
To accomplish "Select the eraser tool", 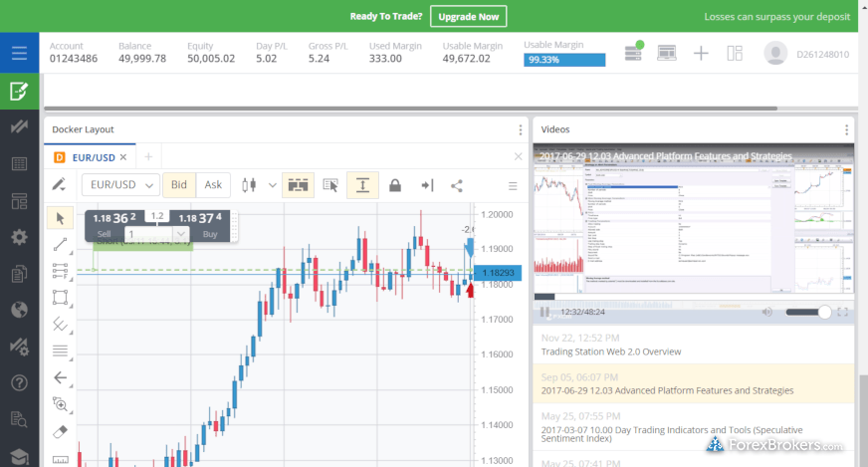I will pos(61,431).
